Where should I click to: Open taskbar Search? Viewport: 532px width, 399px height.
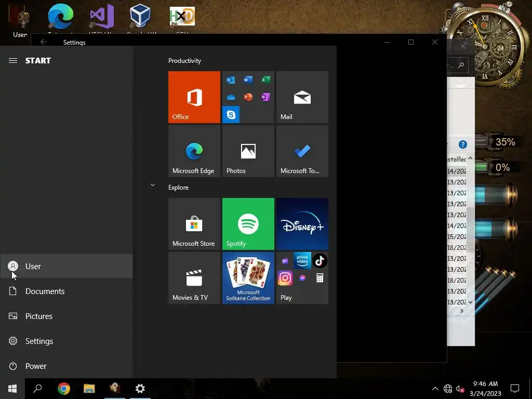coord(37,389)
